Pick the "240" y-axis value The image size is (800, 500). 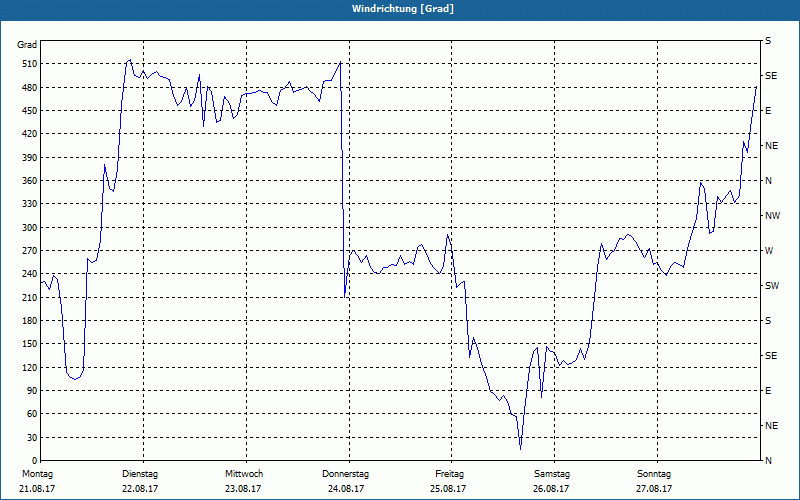tap(29, 274)
